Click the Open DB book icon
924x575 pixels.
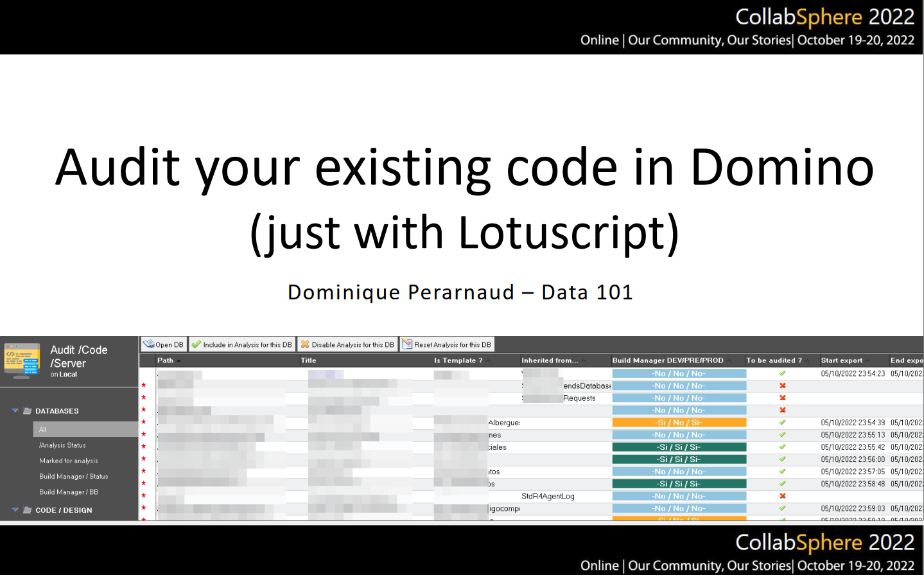(149, 344)
